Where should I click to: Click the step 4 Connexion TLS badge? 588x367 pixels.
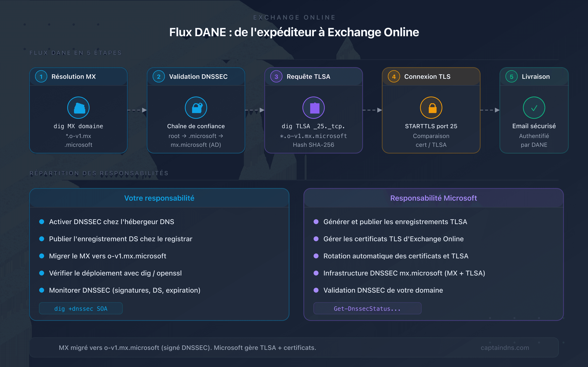click(394, 76)
